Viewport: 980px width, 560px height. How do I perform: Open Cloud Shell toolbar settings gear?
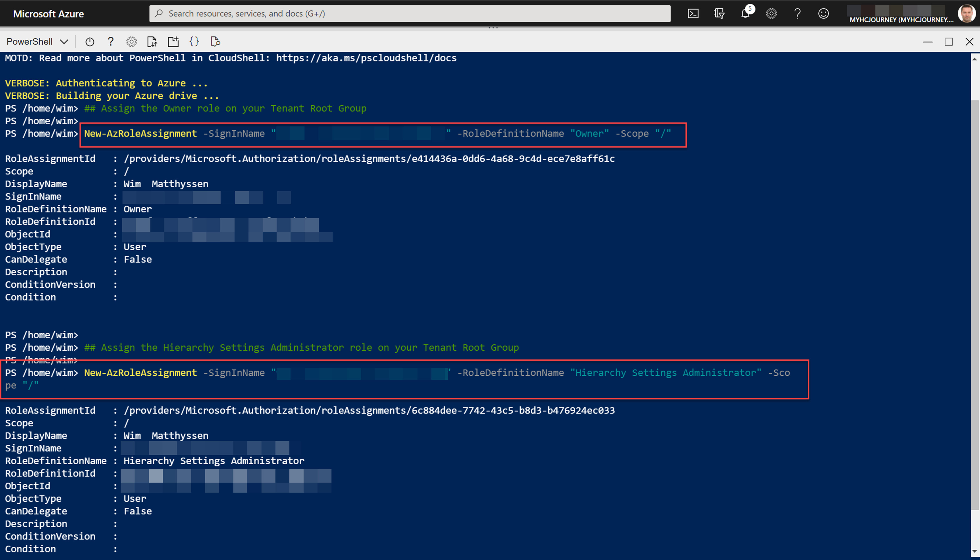click(132, 41)
